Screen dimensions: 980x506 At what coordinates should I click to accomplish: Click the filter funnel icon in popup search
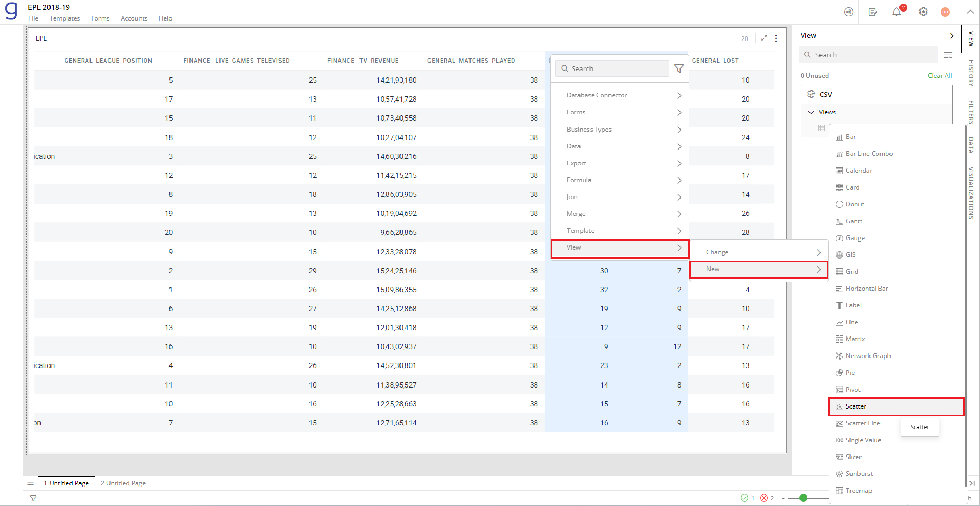pyautogui.click(x=679, y=68)
